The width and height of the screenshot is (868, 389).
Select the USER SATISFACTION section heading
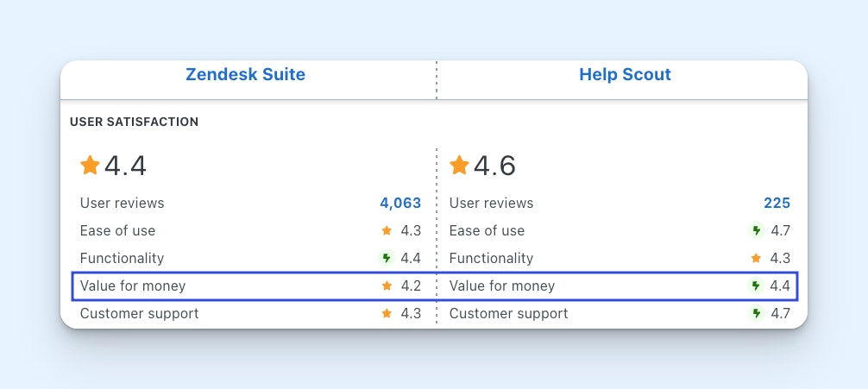coord(134,122)
